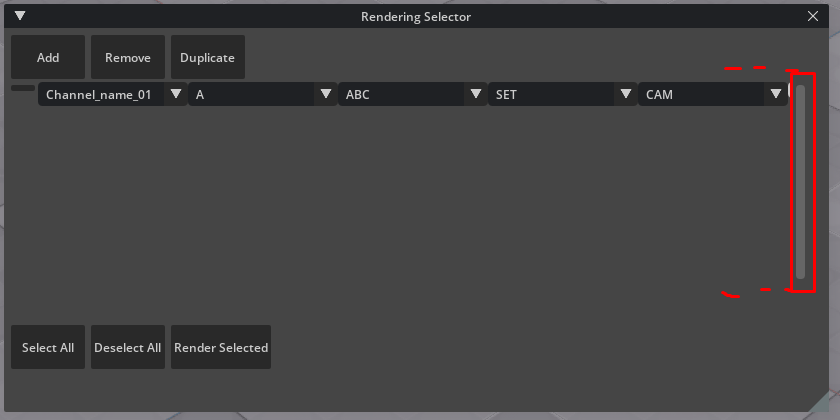Screen dimensions: 840x420
Task: Expand the SET dropdown arrow
Action: pos(626,94)
